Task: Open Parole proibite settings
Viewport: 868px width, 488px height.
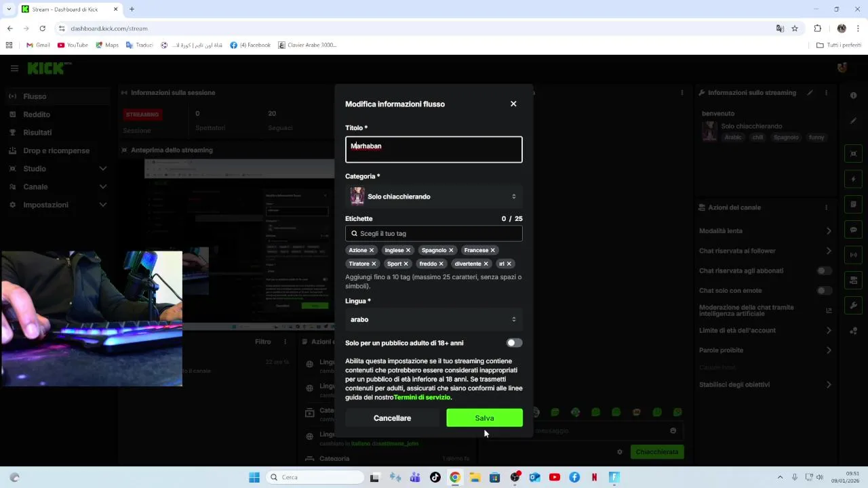Action: (765, 350)
